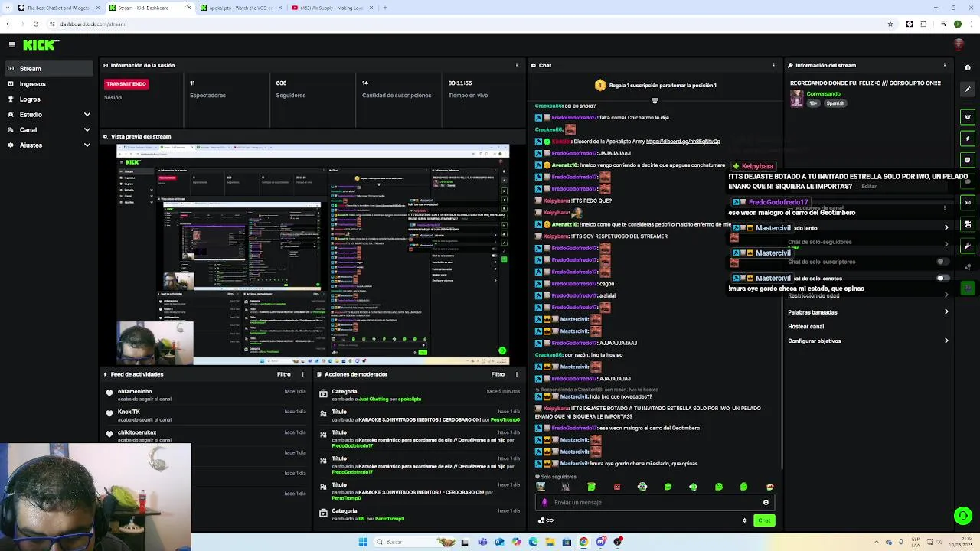The height and width of the screenshot is (551, 980).
Task: Open Modo lento options arrow
Action: (x=946, y=227)
